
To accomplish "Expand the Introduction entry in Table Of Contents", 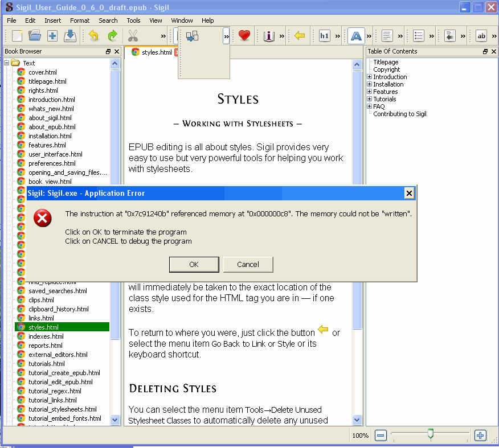I will tap(369, 77).
